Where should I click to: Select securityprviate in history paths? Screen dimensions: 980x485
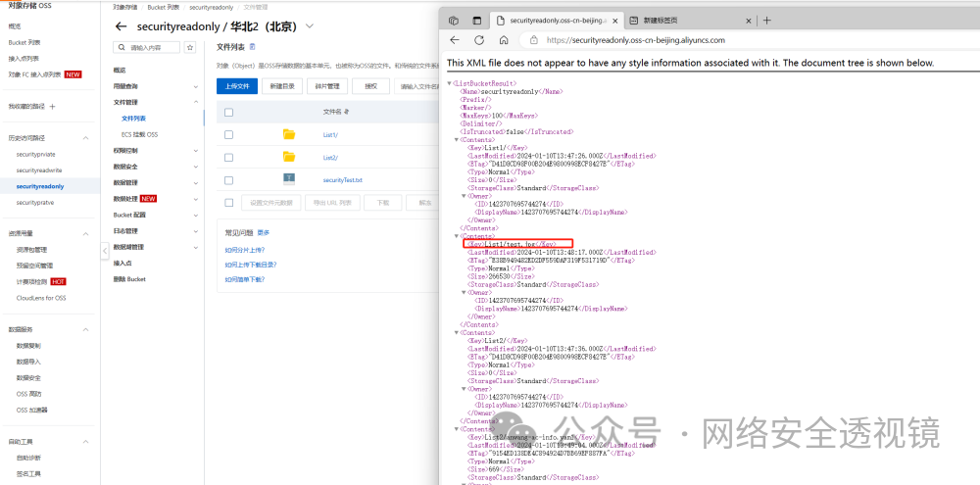coord(35,154)
